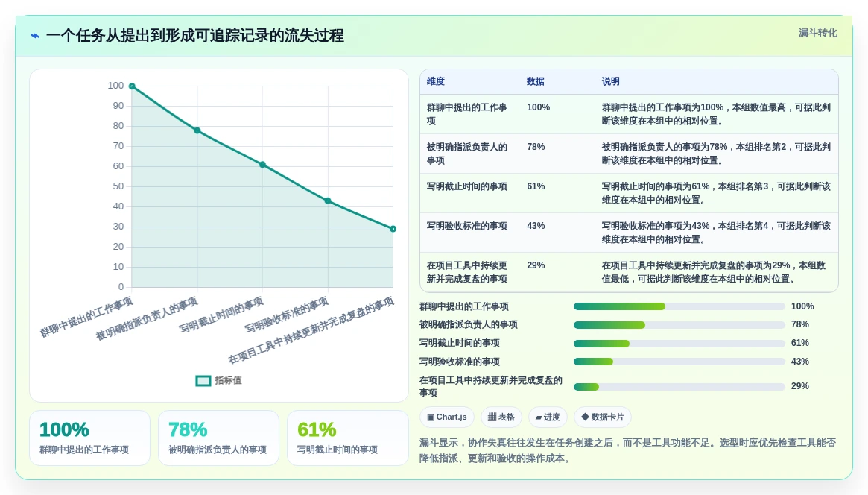868x495 pixels.
Task: Click the 数据 table header
Action: pyautogui.click(x=535, y=81)
